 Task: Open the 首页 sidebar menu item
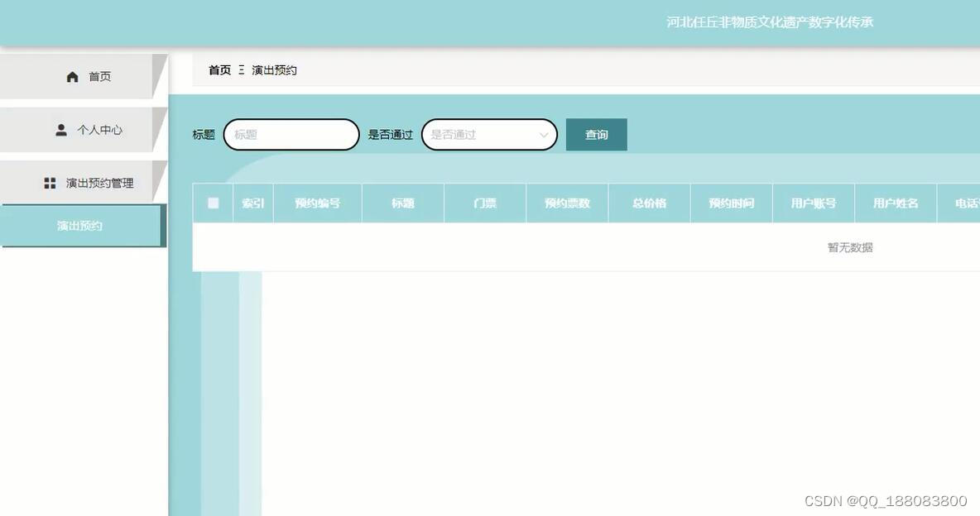(84, 76)
